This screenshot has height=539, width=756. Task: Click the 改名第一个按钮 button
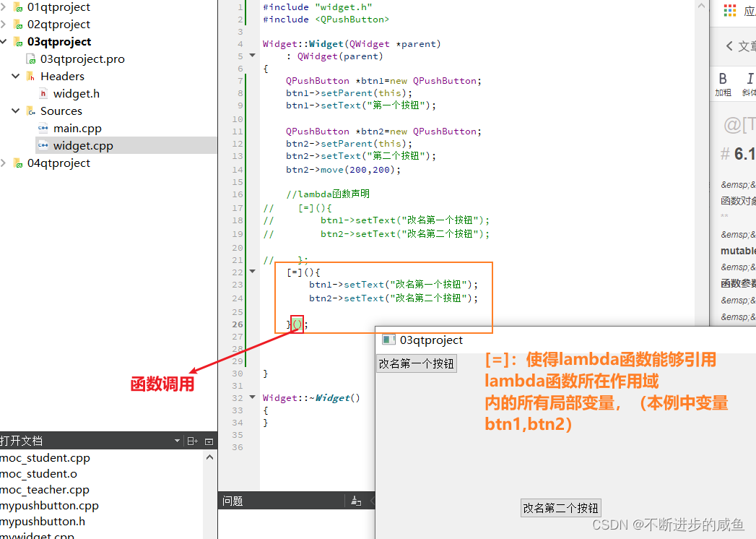[x=416, y=363]
